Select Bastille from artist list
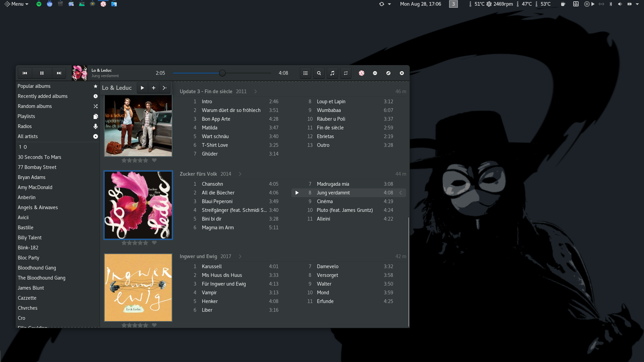This screenshot has width=644, height=362. pyautogui.click(x=25, y=228)
